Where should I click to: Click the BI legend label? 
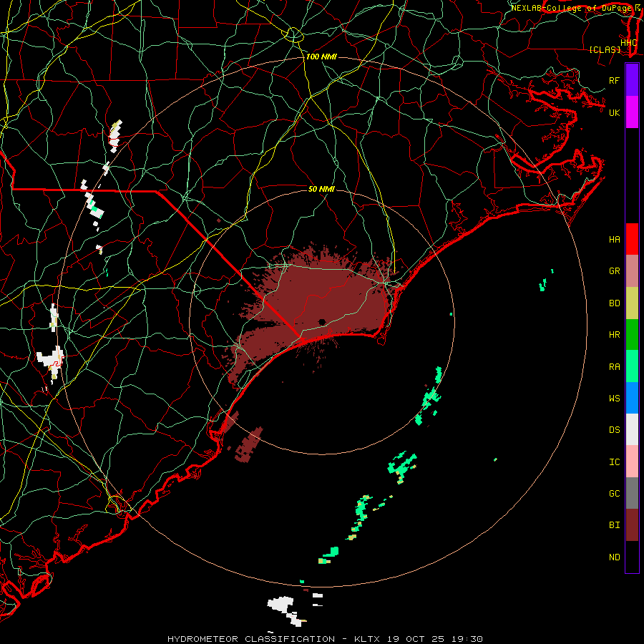coord(614,525)
